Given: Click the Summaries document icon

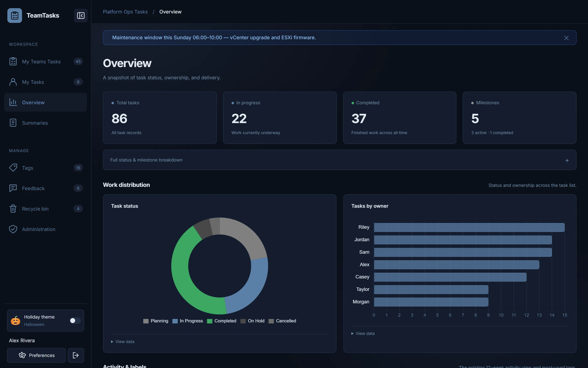Looking at the screenshot, I should coord(13,123).
